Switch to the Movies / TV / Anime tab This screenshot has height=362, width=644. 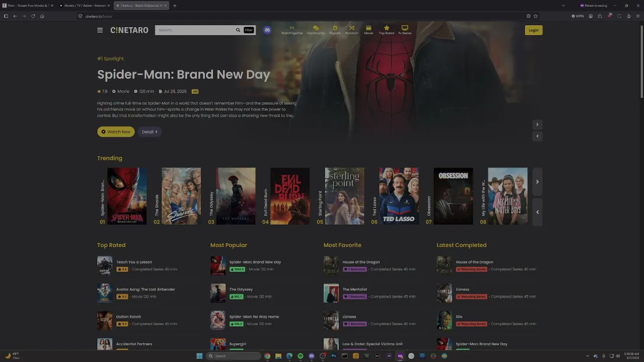[85, 6]
